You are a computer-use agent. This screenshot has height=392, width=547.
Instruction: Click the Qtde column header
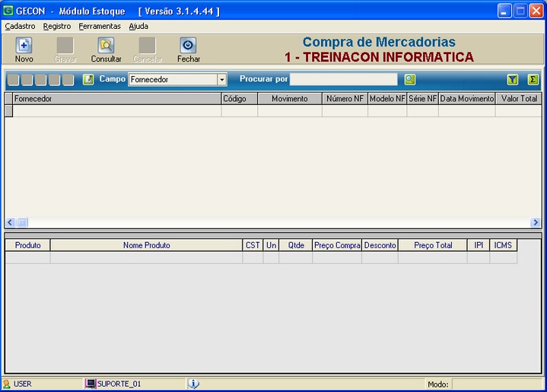(296, 245)
